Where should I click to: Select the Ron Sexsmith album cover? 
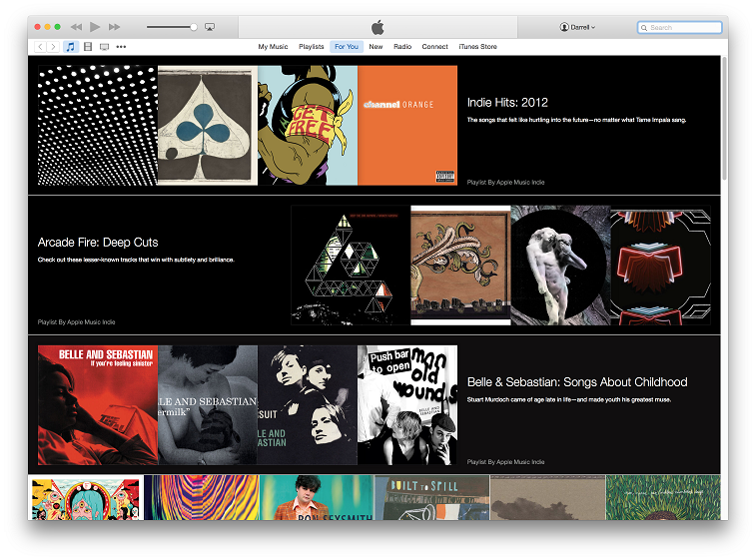click(317, 497)
